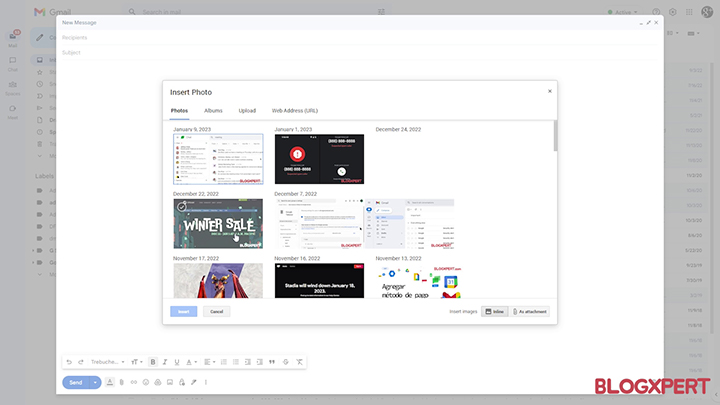The height and width of the screenshot is (405, 720).
Task: Open the Active status dropdown
Action: pos(623,12)
